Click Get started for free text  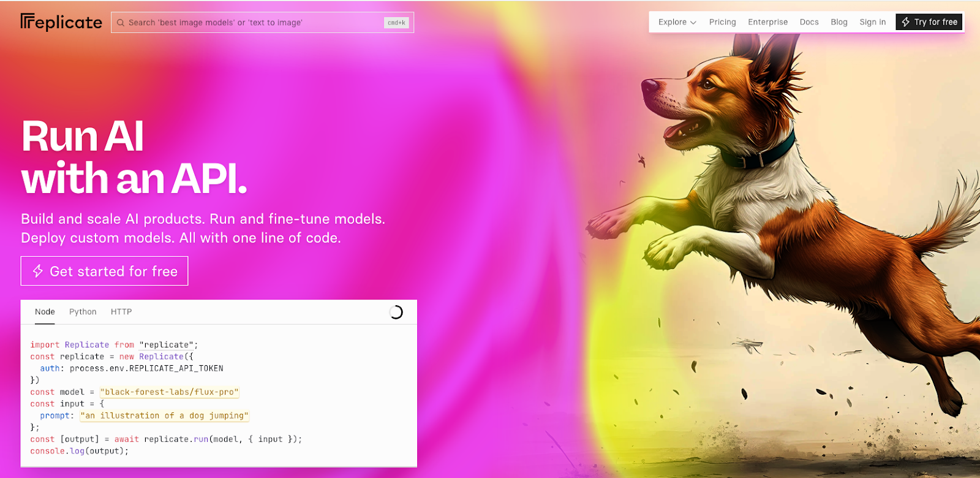pos(113,271)
